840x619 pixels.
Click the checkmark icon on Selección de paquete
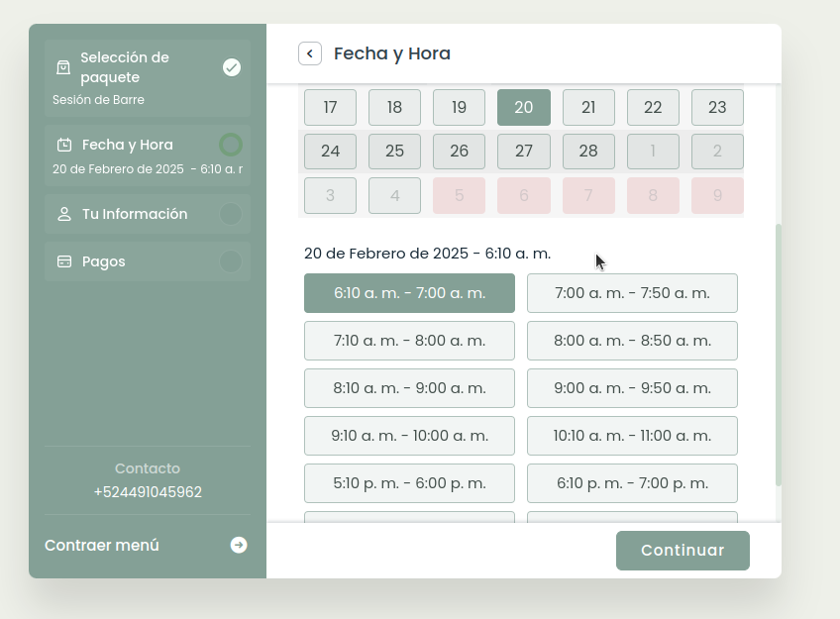(x=232, y=67)
